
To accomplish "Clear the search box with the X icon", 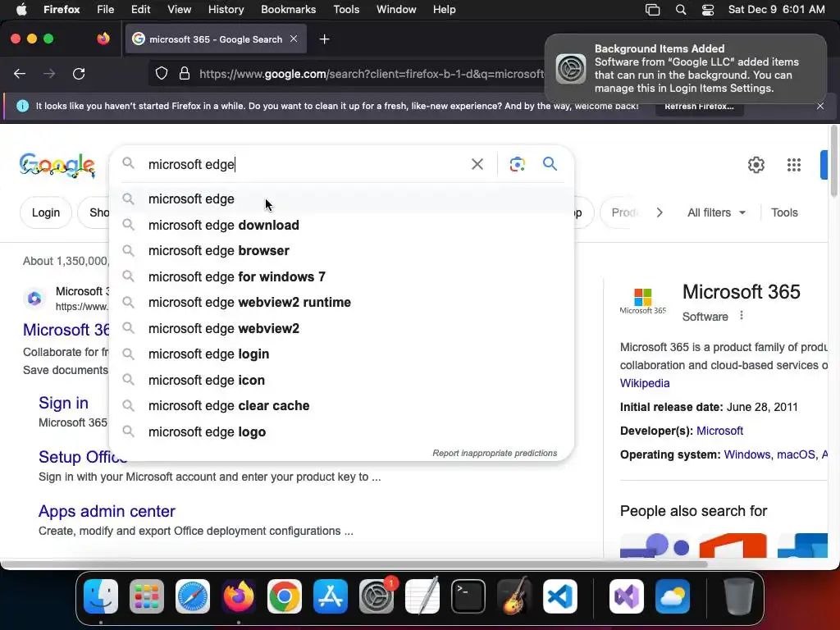I will pos(477,164).
